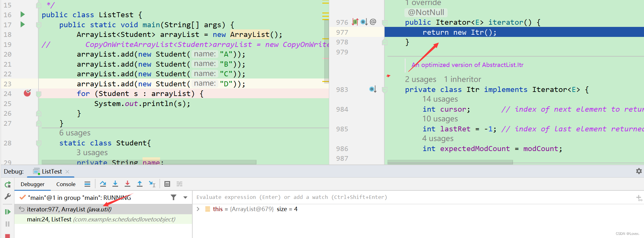This screenshot has width=644, height=238.
Task: Click Step Out button
Action: [x=140, y=184]
